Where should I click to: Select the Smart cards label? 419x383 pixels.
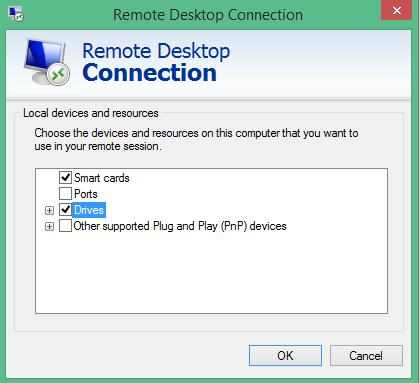(x=102, y=178)
